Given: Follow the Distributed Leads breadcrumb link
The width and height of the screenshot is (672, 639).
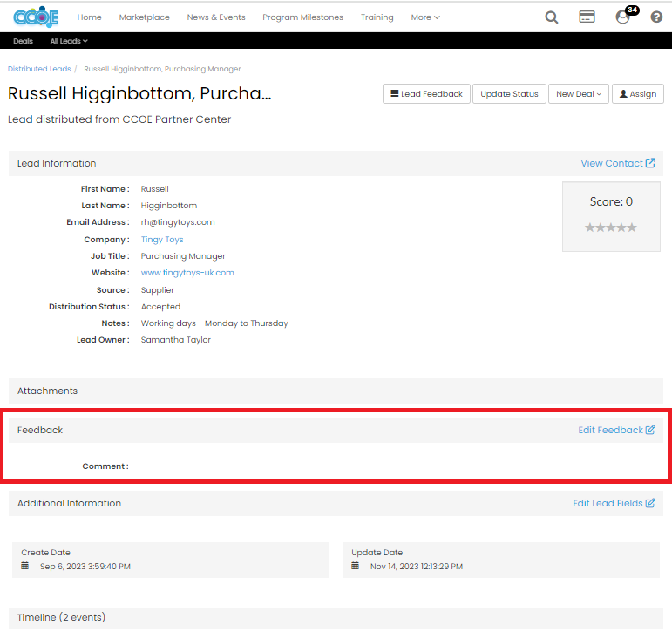Looking at the screenshot, I should point(39,69).
